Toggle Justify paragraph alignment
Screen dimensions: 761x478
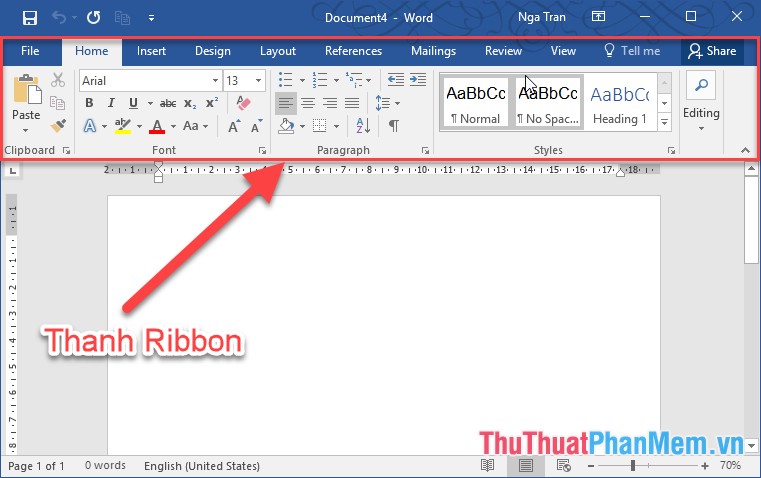coord(352,103)
